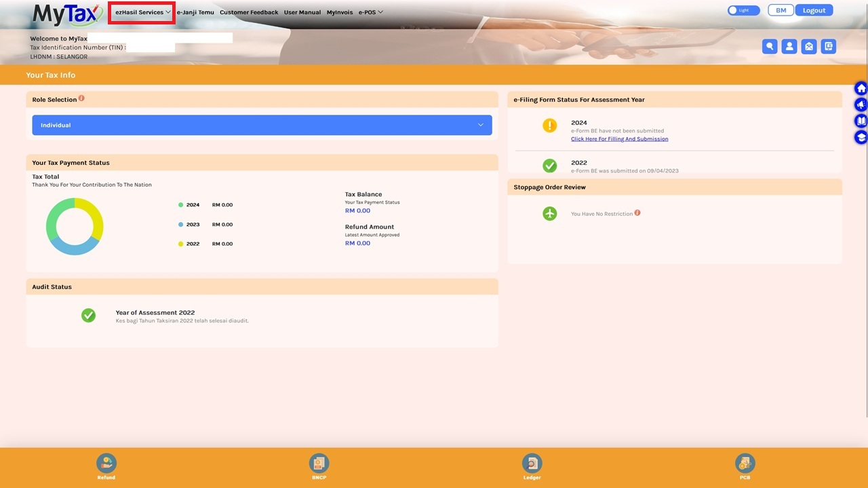This screenshot has height=488, width=868.
Task: Open the Refund shortcut icon
Action: click(106, 464)
